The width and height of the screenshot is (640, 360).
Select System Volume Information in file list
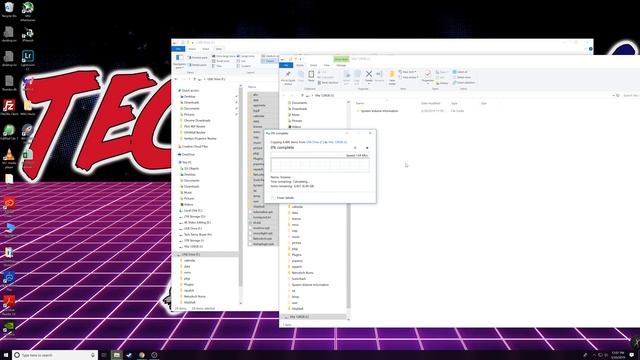tap(379, 111)
